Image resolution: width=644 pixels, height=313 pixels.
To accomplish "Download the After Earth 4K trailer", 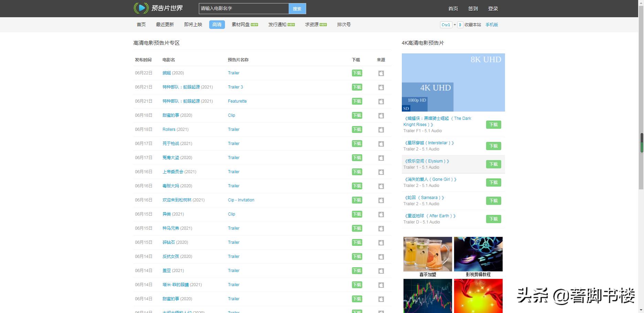I will (x=494, y=219).
